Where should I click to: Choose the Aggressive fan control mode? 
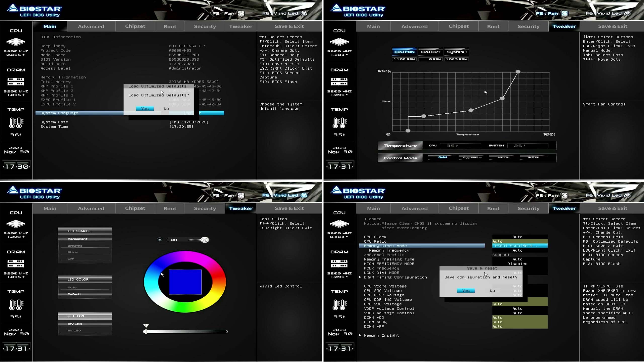(472, 158)
